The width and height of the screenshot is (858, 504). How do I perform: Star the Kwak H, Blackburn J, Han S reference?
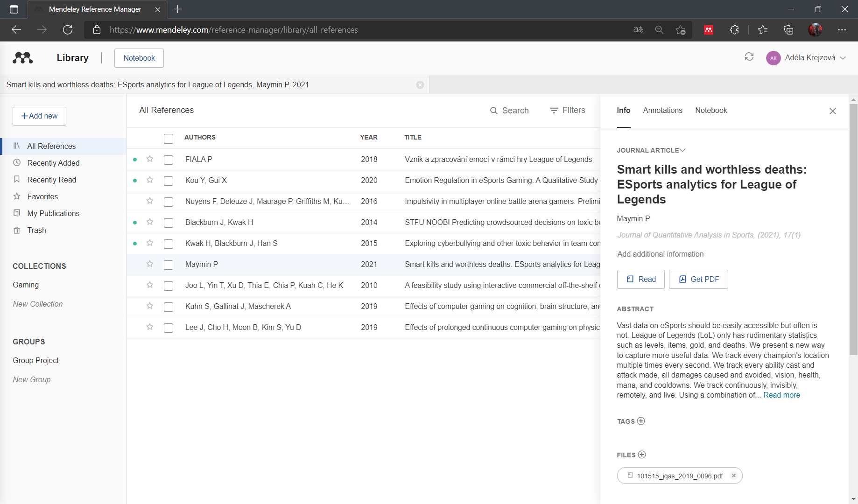tap(150, 243)
